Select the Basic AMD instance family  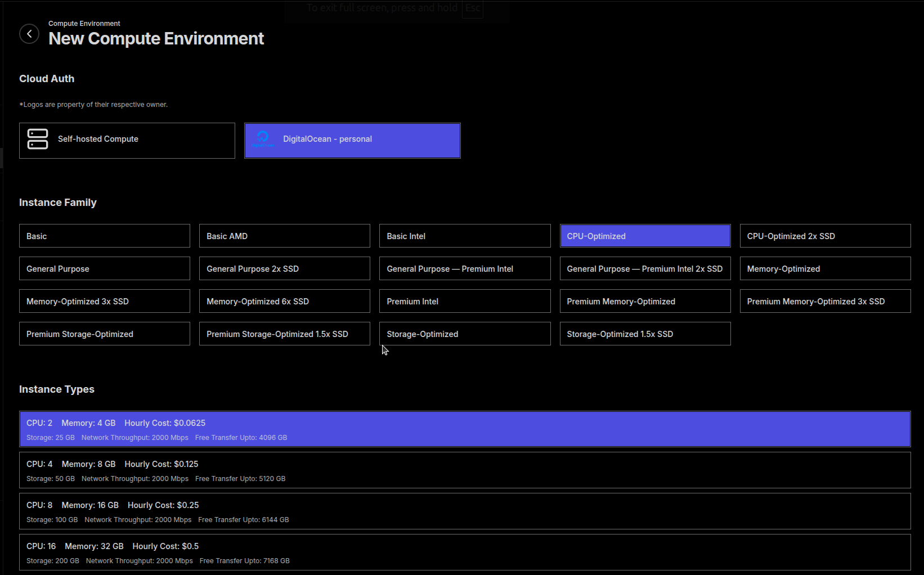(284, 236)
